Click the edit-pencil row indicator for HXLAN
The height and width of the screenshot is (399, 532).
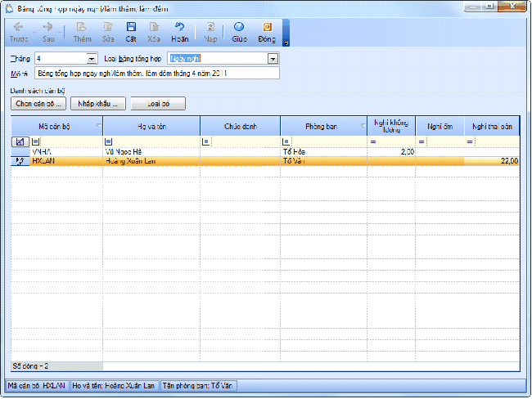pos(20,161)
